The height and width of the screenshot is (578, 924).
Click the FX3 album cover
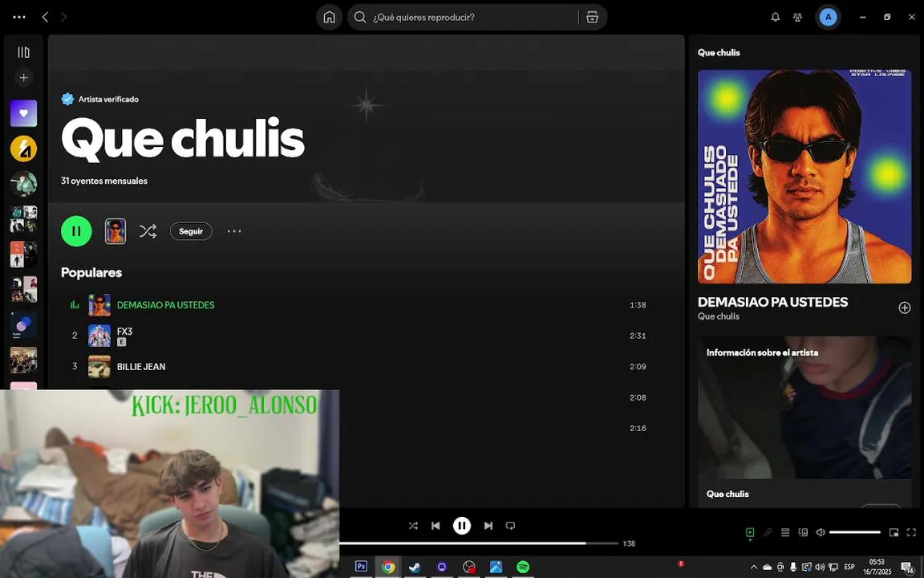point(99,336)
